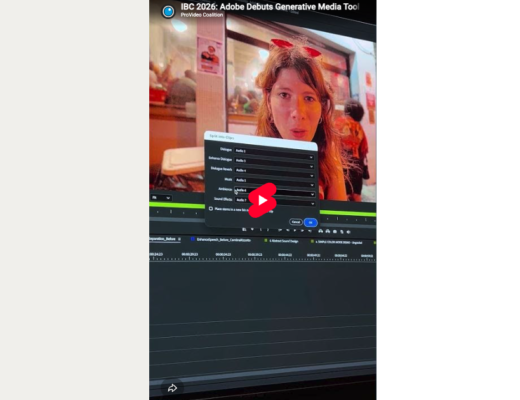Click the share arrow icon on the video

click(172, 388)
